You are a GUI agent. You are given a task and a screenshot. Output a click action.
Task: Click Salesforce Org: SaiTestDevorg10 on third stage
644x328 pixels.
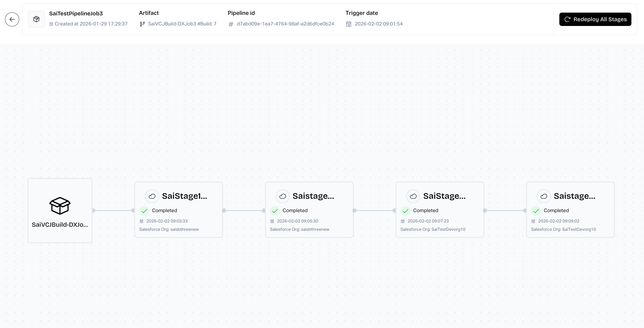[x=433, y=229]
